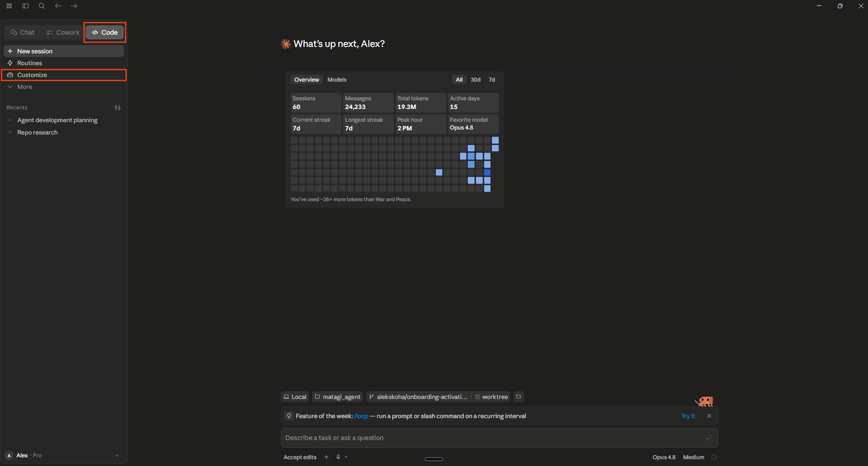868x466 pixels.
Task: Click the circular usage indicator icon
Action: tap(714, 457)
